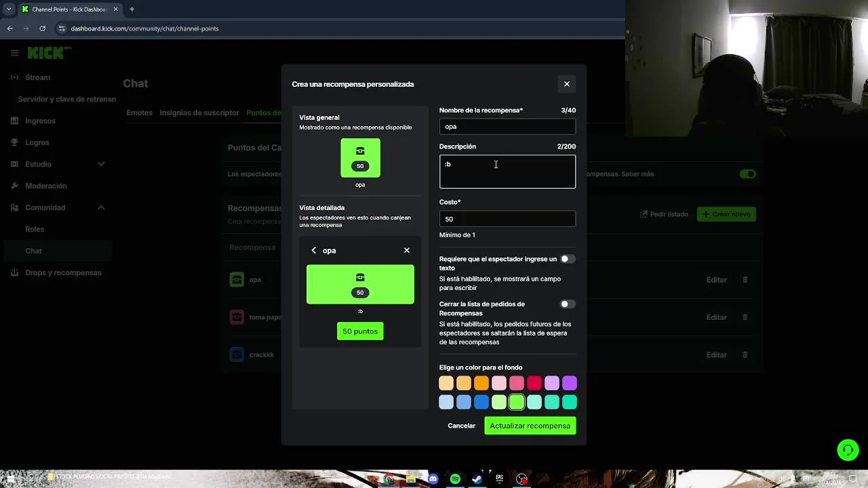Toggle Requiere que el espectador ingrese un texto
This screenshot has width=868, height=488.
coord(568,259)
